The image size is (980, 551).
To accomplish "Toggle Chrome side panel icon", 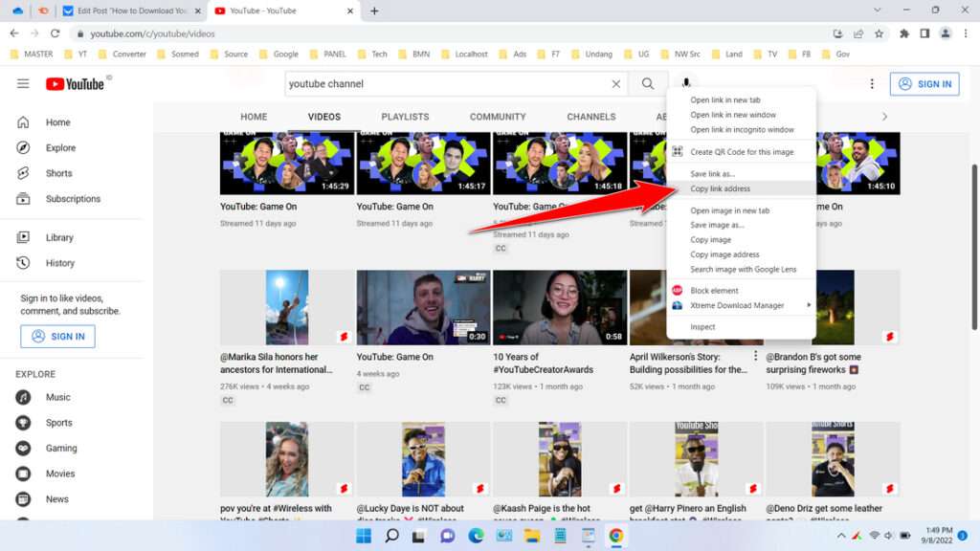I will tap(924, 33).
